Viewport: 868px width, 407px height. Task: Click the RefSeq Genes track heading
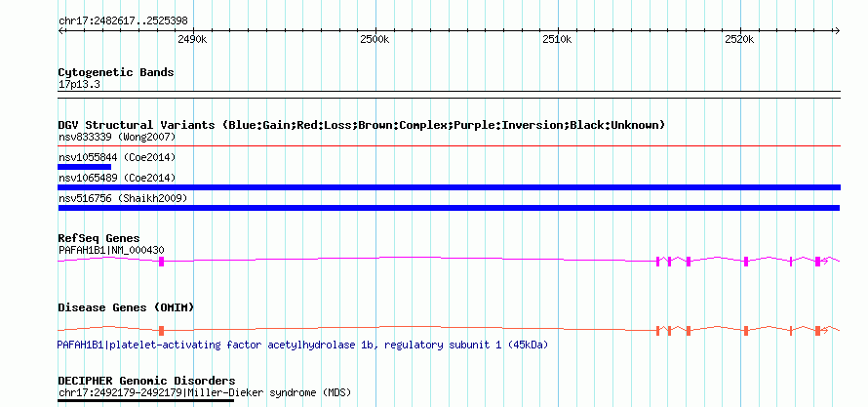click(x=99, y=239)
